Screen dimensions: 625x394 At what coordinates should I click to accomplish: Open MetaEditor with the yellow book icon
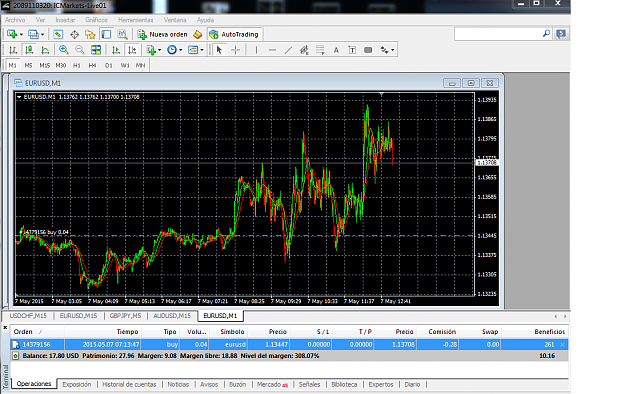[198, 34]
